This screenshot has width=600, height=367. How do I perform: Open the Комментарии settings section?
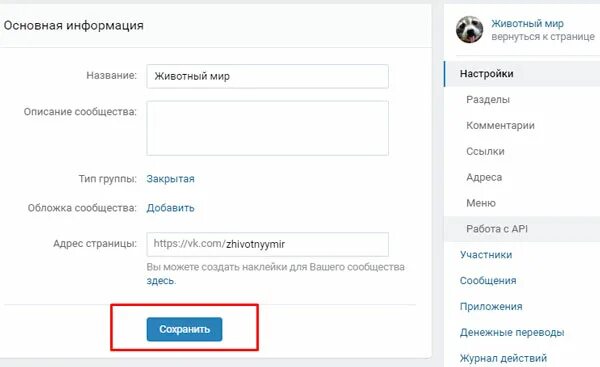click(500, 126)
